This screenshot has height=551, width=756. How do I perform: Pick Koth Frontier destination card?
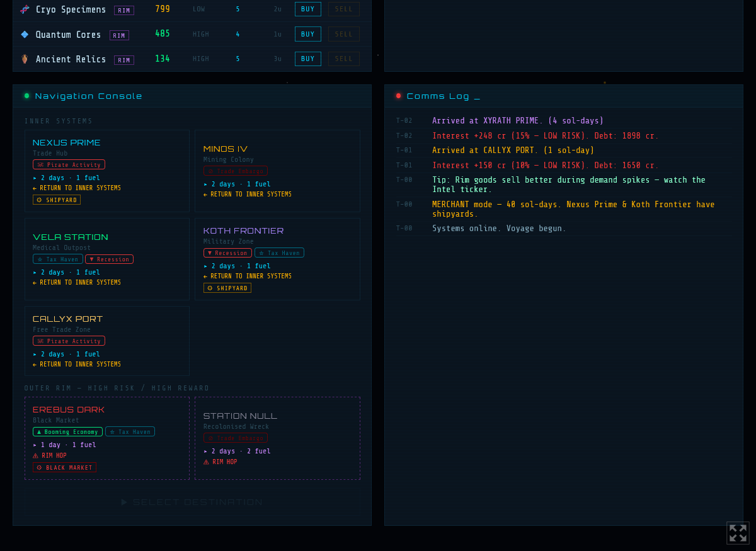click(x=277, y=259)
